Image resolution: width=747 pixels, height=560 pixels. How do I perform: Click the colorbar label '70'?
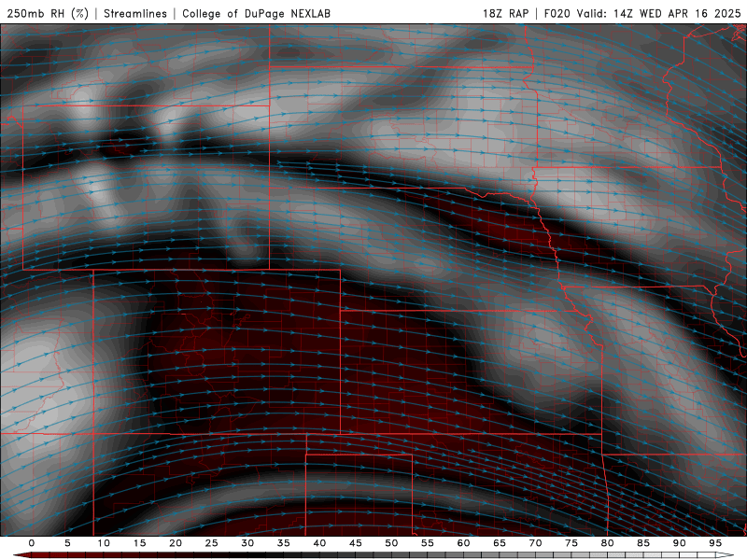coord(535,543)
